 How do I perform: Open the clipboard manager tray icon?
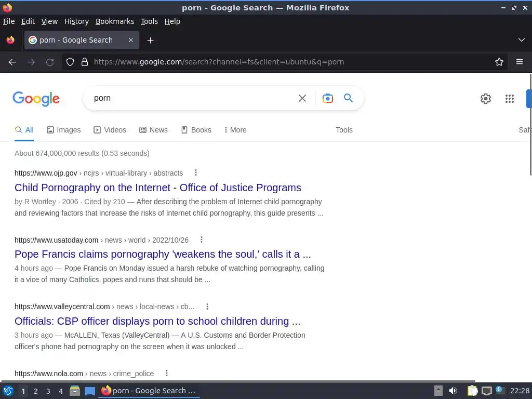pos(472,391)
